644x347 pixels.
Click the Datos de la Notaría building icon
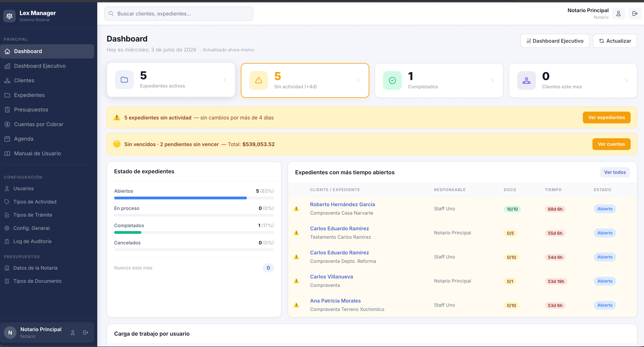7,268
